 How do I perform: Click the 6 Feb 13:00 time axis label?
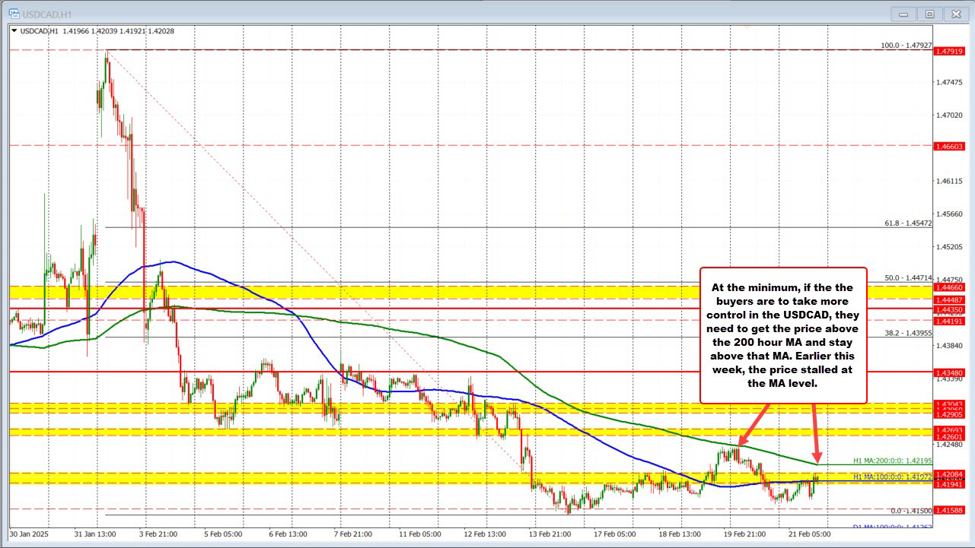[288, 534]
